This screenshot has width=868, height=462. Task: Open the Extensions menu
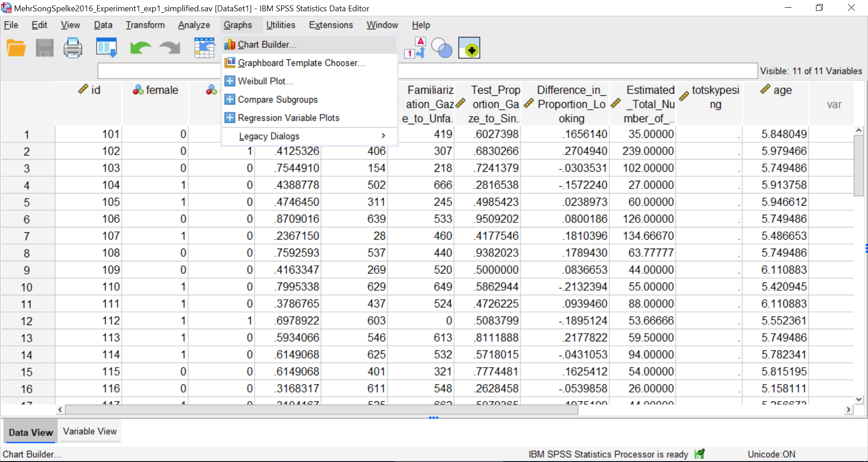(x=331, y=25)
